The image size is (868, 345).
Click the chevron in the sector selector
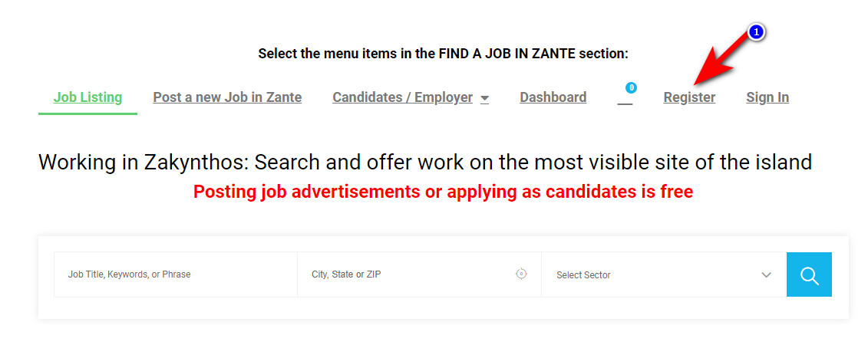(x=766, y=274)
